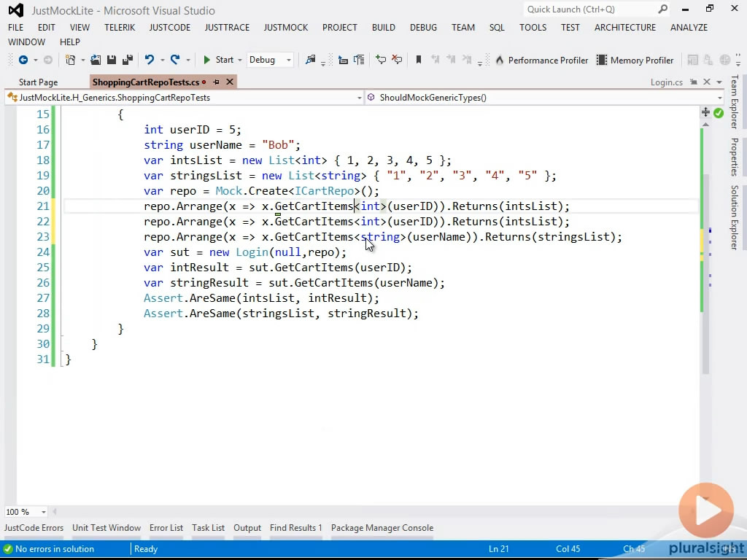
Task: Click the Login class name on line 24
Action: pos(252,252)
